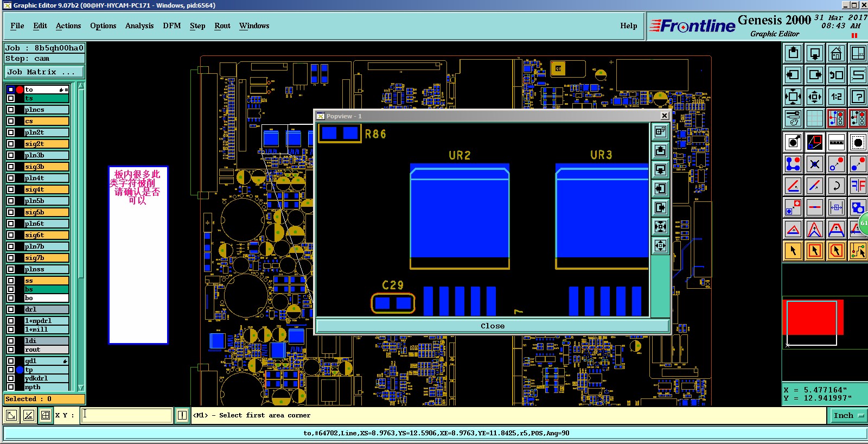The image size is (868, 444).
Task: Select the connected blue-red nodes icon
Action: coord(793,164)
